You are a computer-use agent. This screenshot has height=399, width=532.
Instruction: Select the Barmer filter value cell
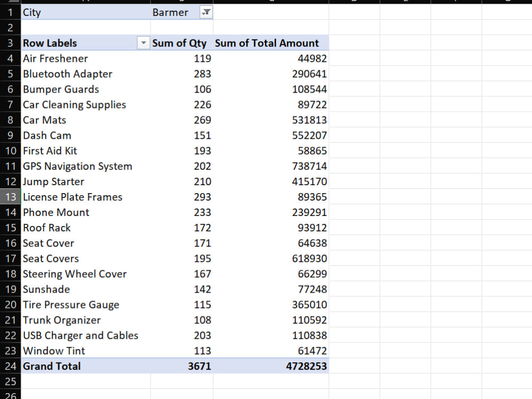point(182,12)
